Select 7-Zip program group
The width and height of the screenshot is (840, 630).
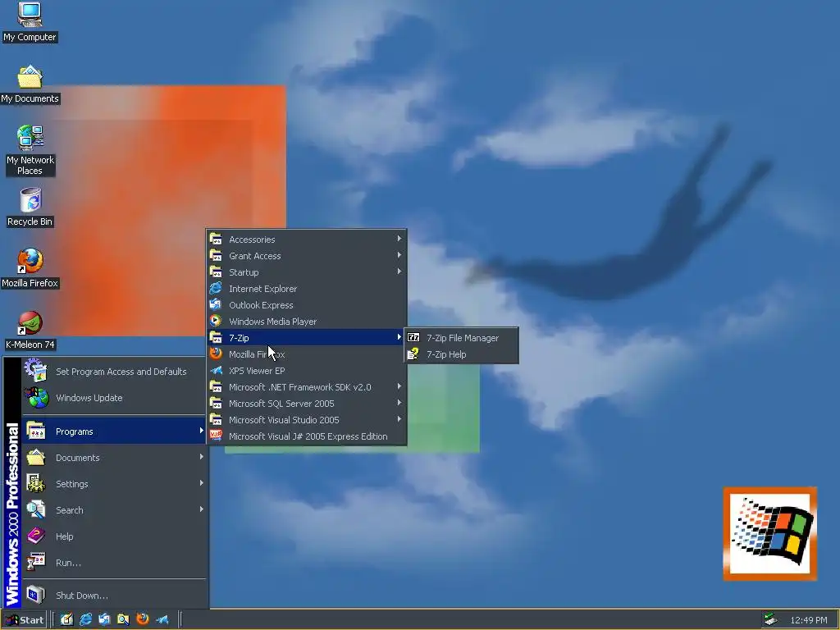point(307,337)
